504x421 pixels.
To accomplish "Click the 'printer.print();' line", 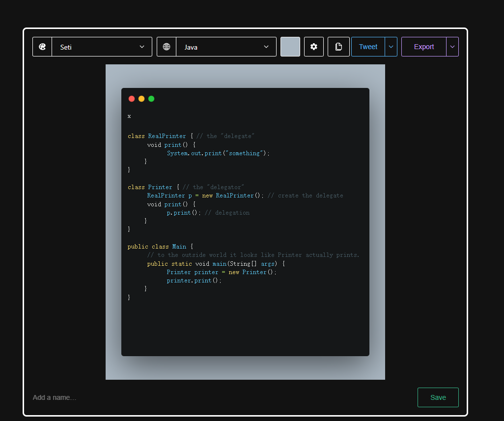I will pyautogui.click(x=194, y=280).
